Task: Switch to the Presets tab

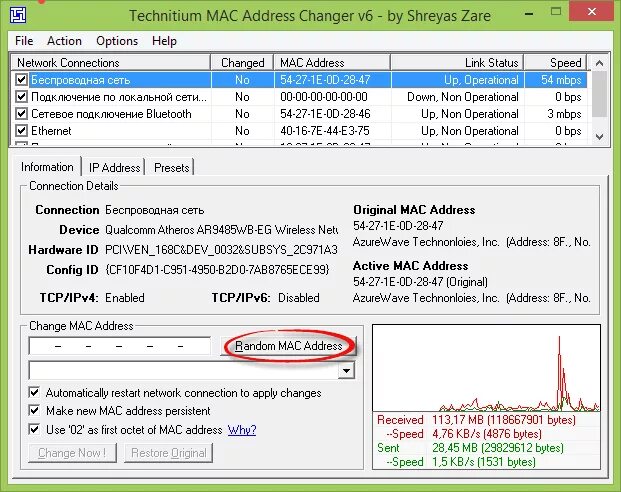Action: click(171, 168)
